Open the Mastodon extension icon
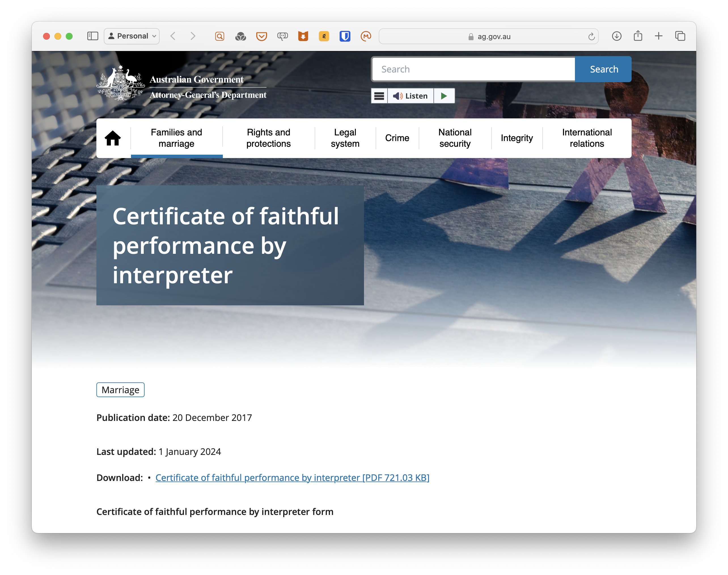The image size is (728, 575). (365, 36)
